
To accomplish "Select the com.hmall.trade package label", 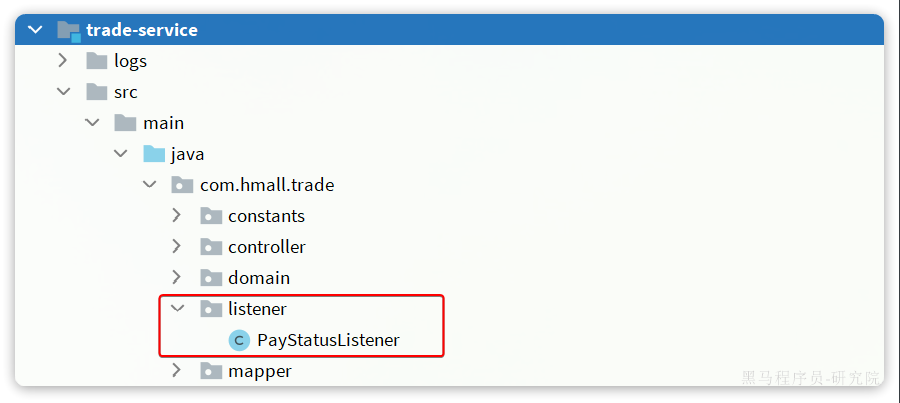I will (267, 185).
